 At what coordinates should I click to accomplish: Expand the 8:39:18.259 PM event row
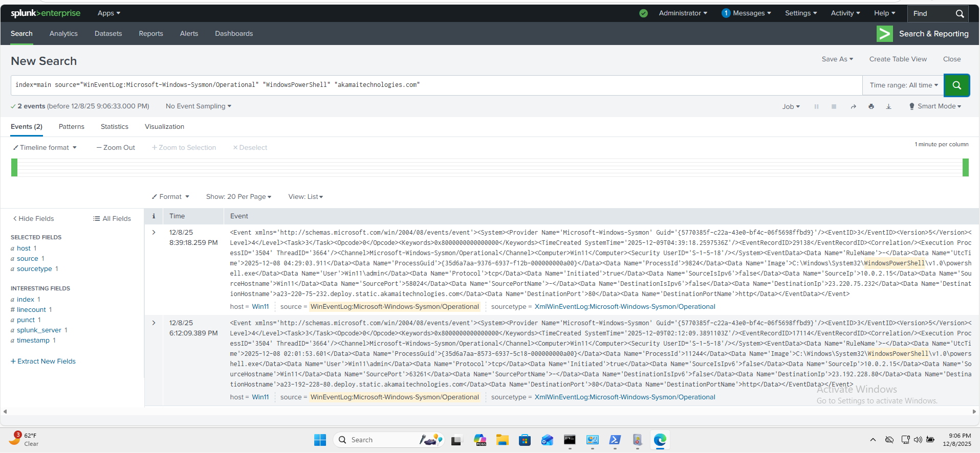coord(154,233)
